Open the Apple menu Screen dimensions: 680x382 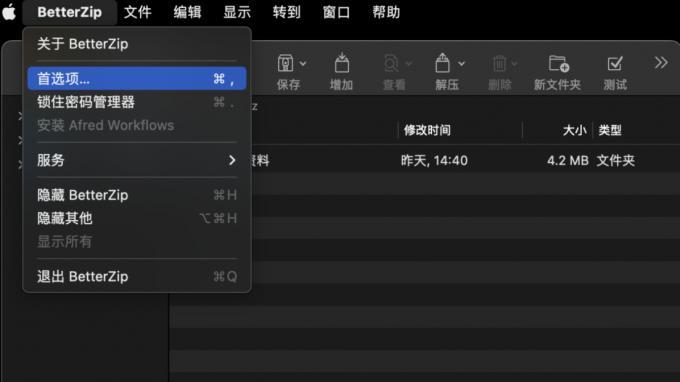point(9,12)
